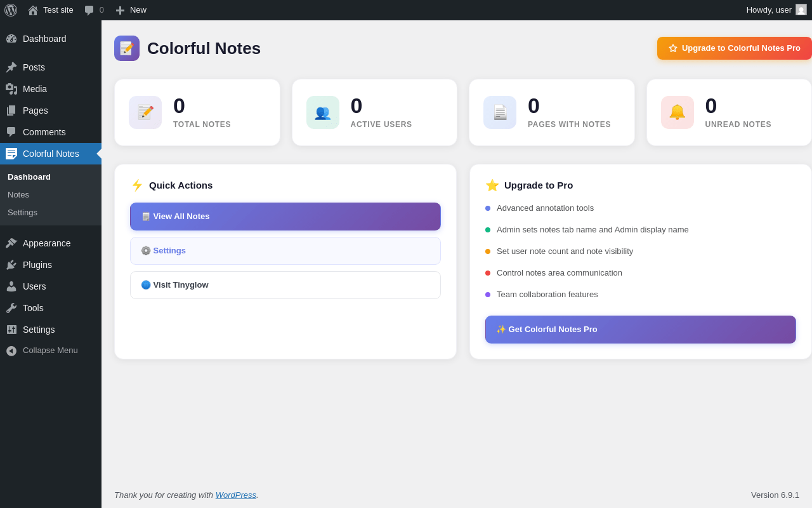Viewport: 812px width, 508px height.
Task: Follow the WordPress footer link
Action: [236, 495]
